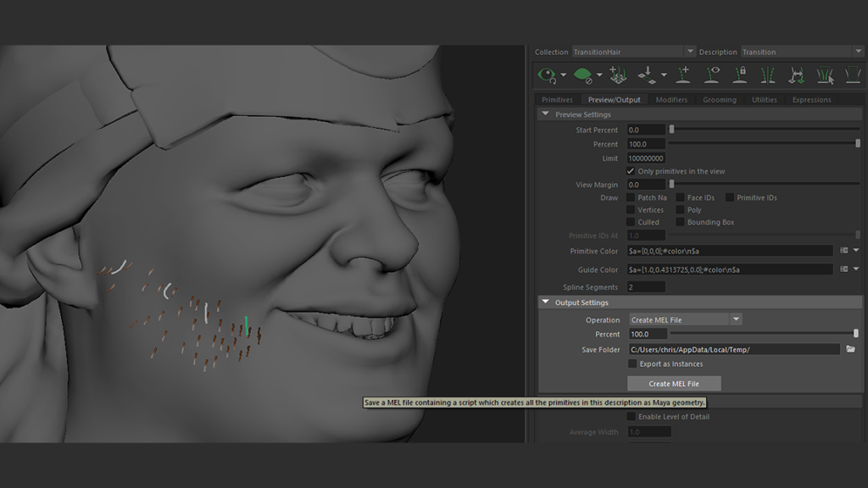Open the Grooming tab

pos(719,100)
